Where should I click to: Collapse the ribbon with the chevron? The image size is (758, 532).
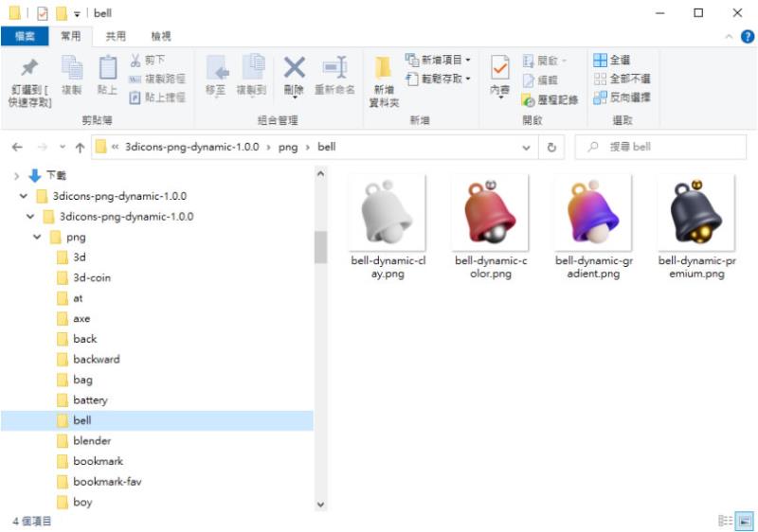click(729, 37)
